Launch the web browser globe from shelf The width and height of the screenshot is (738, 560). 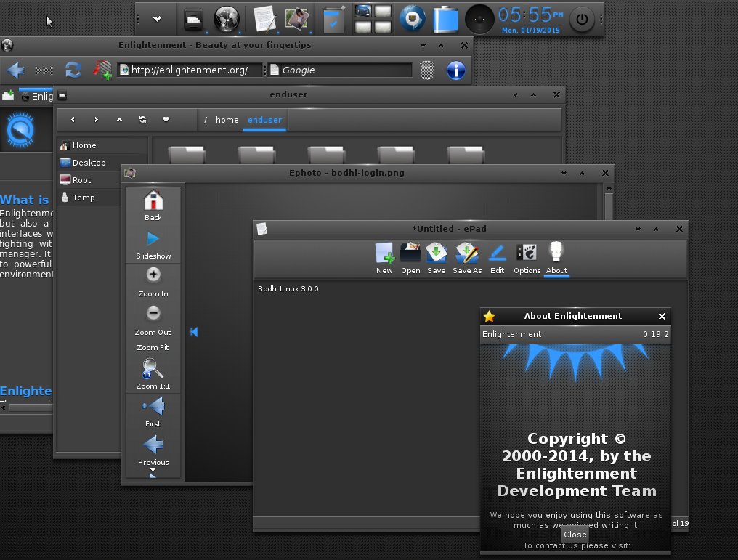click(227, 20)
